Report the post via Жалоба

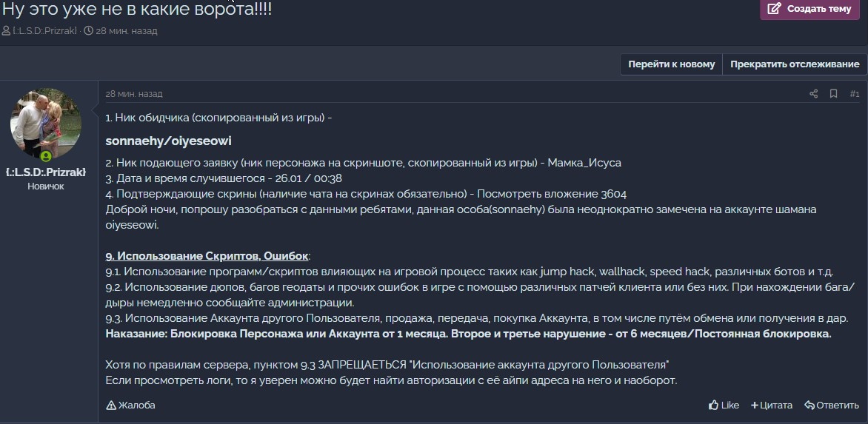(130, 405)
